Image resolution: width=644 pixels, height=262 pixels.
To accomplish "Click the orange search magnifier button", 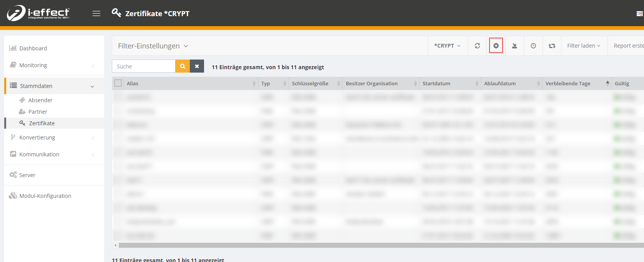I will 183,66.
